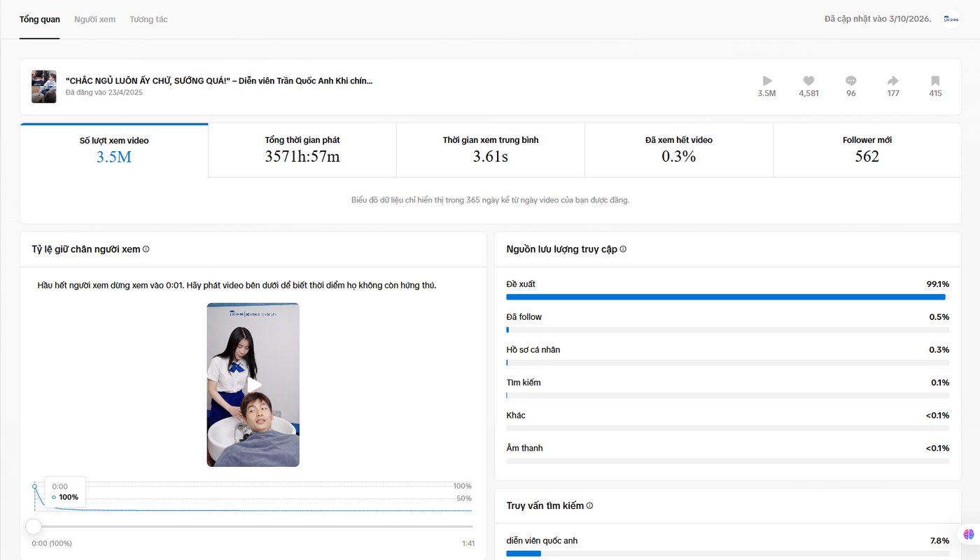Screen dimensions: 980x560
Task: Click the comments bubble icon above 96
Action: (851, 80)
